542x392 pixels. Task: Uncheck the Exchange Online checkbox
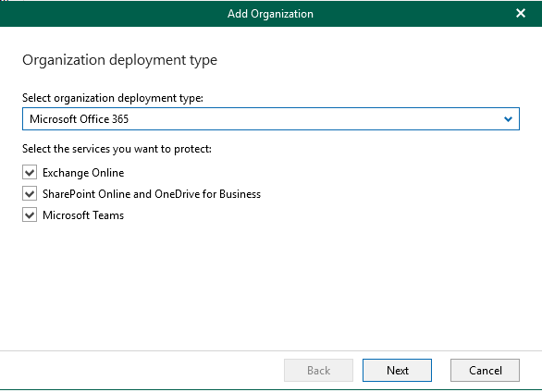[30, 172]
